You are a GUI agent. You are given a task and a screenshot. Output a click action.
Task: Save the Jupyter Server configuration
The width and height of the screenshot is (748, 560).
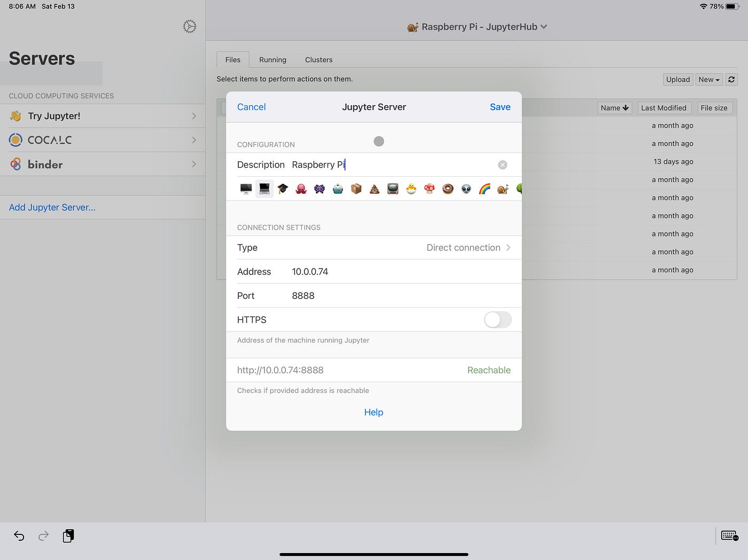coord(500,107)
